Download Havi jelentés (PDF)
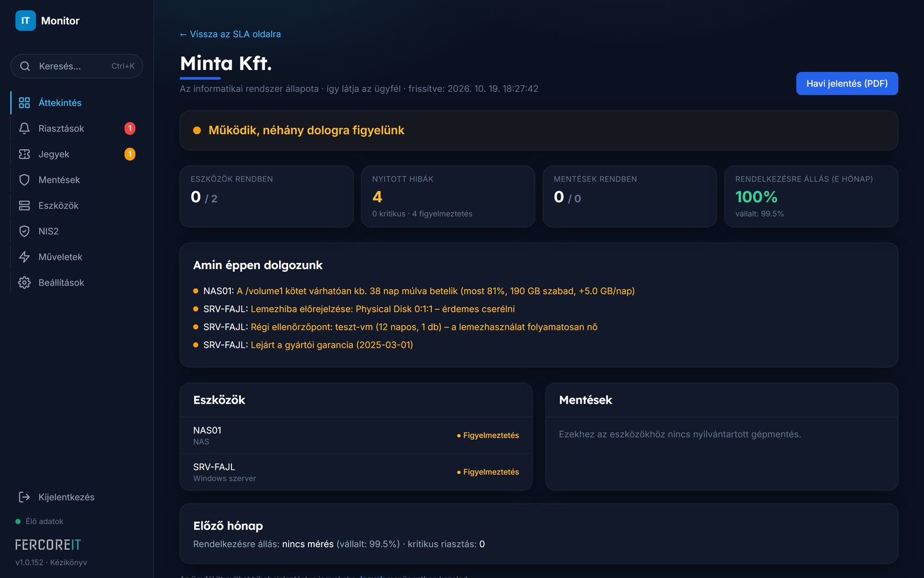 [847, 83]
